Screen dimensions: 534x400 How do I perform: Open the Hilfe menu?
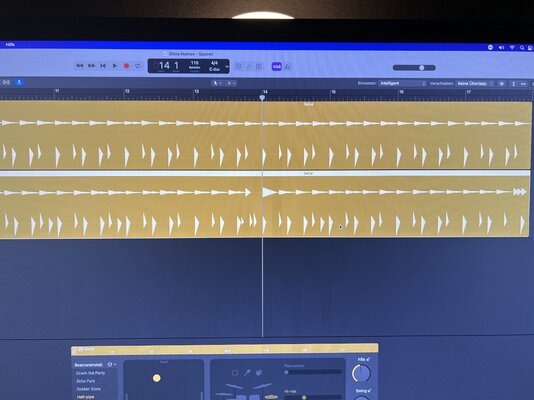point(10,45)
